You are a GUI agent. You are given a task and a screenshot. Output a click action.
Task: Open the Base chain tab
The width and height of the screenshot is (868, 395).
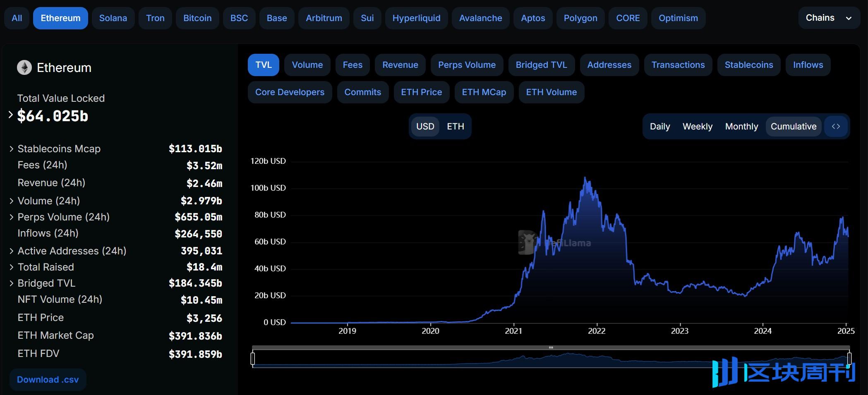(x=277, y=18)
